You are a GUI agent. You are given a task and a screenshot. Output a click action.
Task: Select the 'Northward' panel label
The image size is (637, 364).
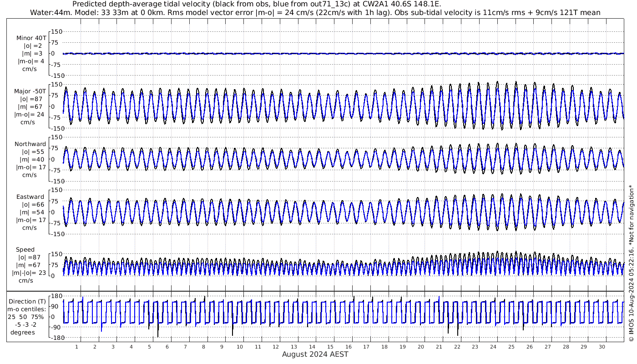tap(30, 144)
